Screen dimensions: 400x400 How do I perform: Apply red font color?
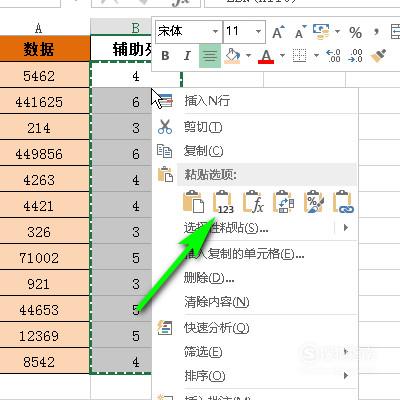266,56
